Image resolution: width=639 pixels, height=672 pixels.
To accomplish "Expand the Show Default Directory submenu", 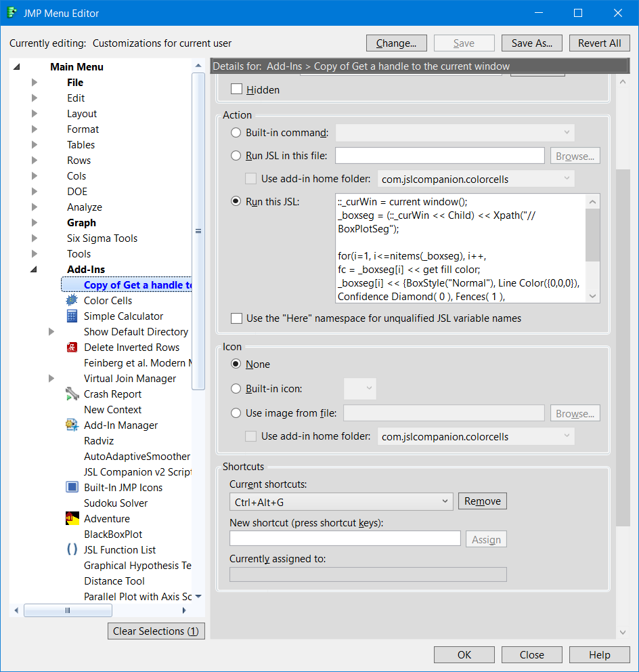I will point(51,332).
